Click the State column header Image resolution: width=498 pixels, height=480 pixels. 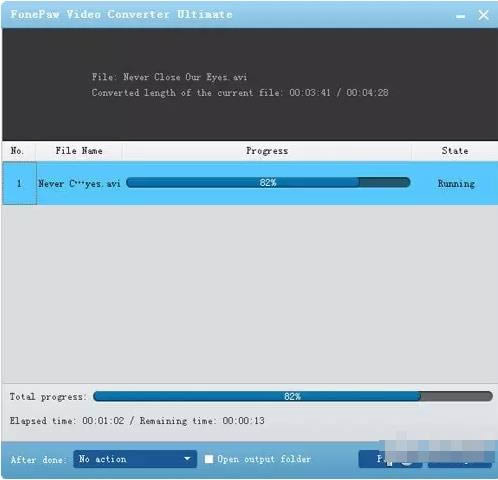point(455,151)
